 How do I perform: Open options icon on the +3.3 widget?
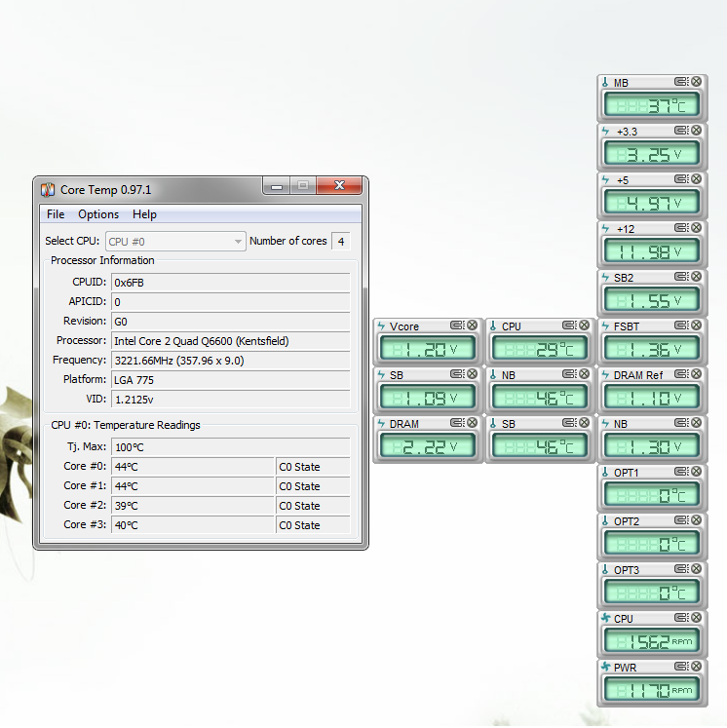point(681,131)
